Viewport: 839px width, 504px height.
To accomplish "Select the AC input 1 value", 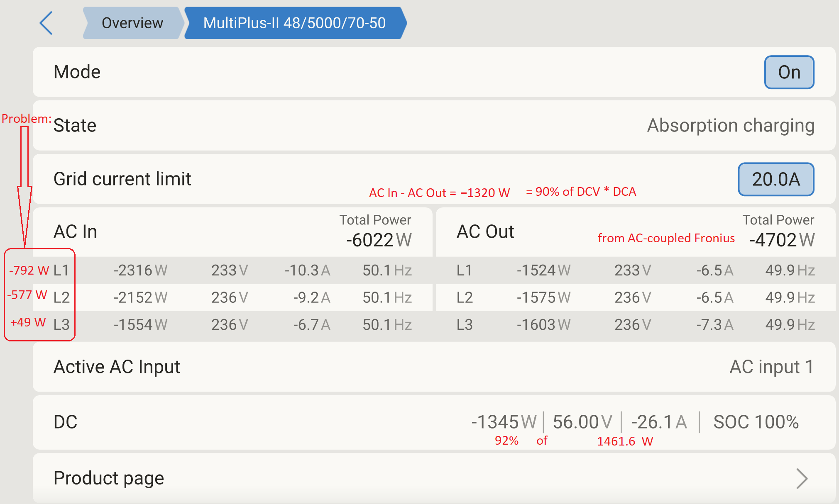I will coord(772,367).
